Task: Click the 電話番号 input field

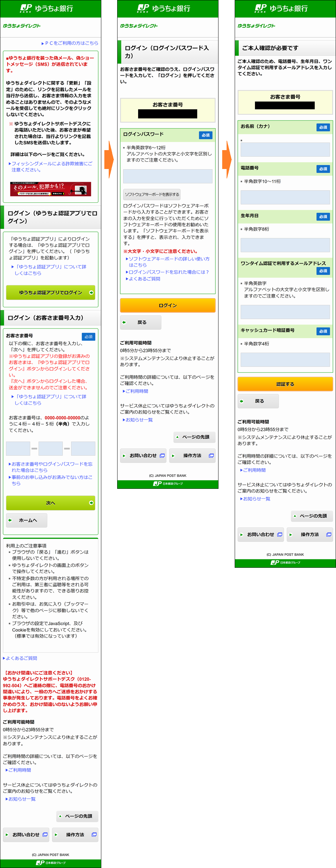Action: tap(285, 197)
